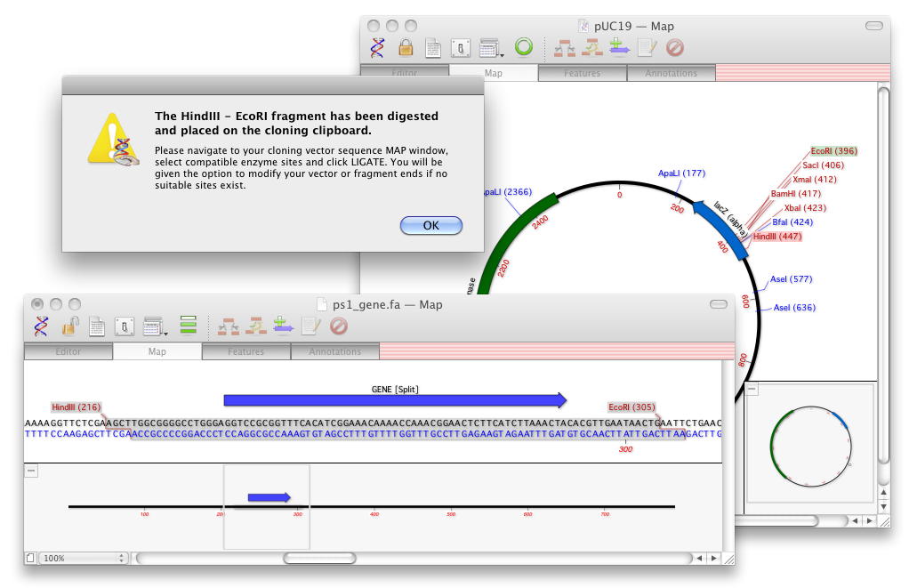Click the closed padlock icon in pUC19 toolbar
The width and height of the screenshot is (909, 588).
406,47
